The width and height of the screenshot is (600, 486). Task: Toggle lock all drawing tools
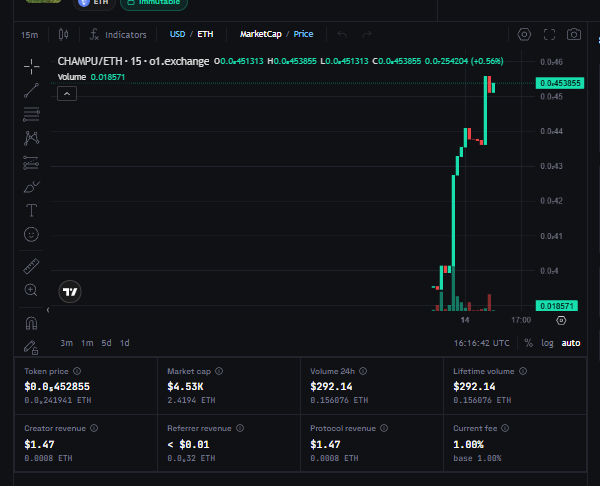tap(31, 347)
